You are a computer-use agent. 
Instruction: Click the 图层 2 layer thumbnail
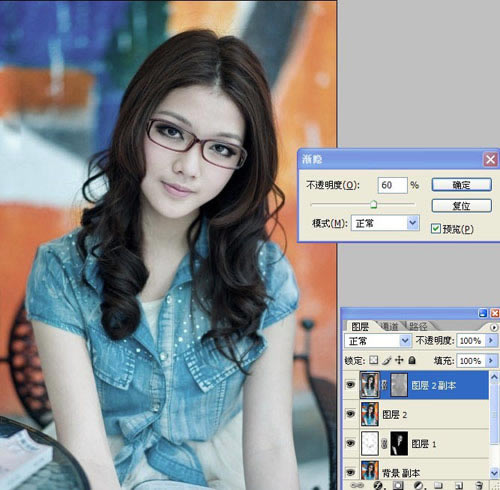click(x=370, y=414)
